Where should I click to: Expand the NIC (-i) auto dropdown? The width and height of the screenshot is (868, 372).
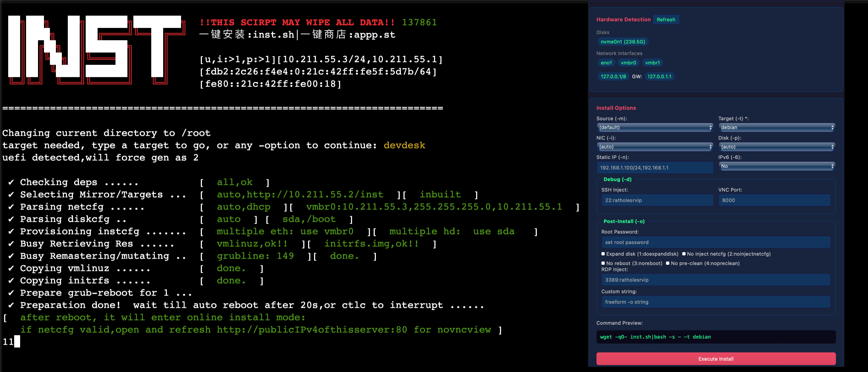coord(655,147)
